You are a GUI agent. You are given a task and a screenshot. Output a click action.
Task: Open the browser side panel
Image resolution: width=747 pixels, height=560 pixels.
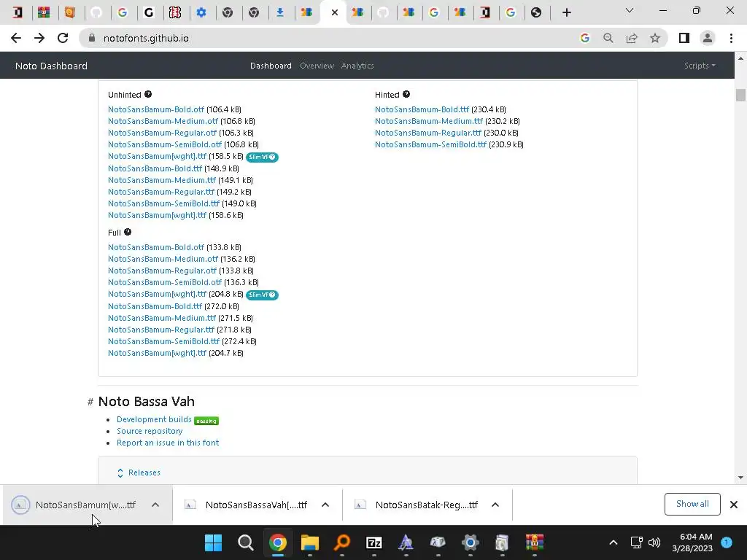pos(684,38)
